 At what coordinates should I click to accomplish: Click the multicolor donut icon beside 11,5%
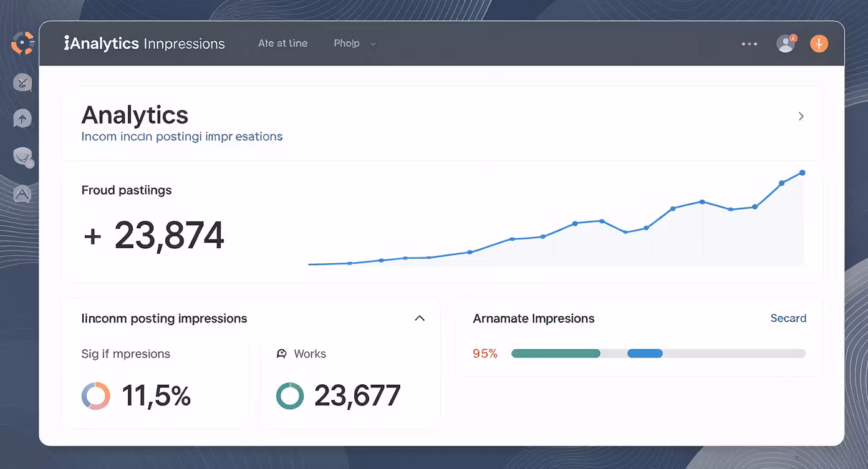tap(96, 396)
